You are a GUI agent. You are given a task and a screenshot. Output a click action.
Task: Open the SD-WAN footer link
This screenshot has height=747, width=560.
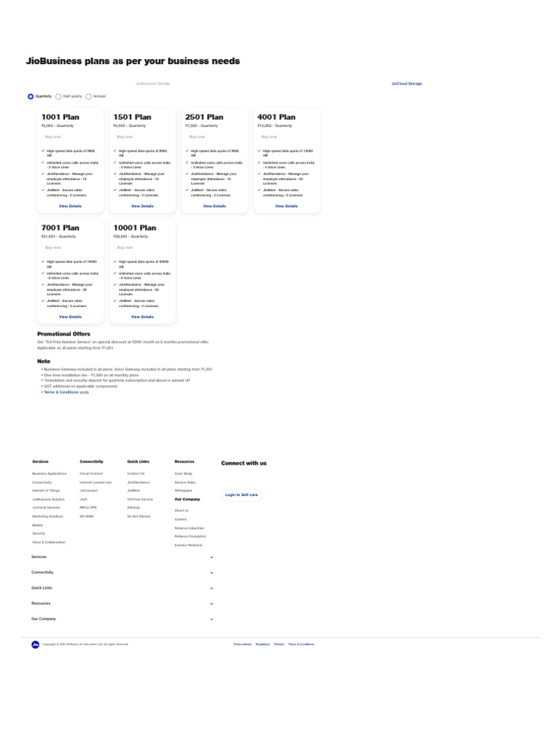point(86,516)
